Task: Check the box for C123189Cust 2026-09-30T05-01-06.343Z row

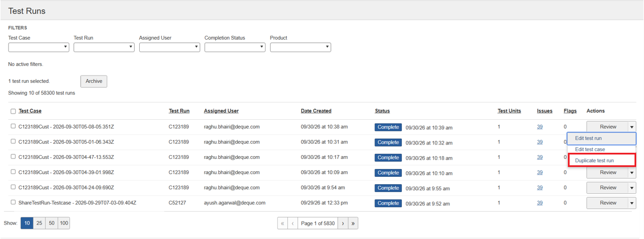Action: point(13,142)
